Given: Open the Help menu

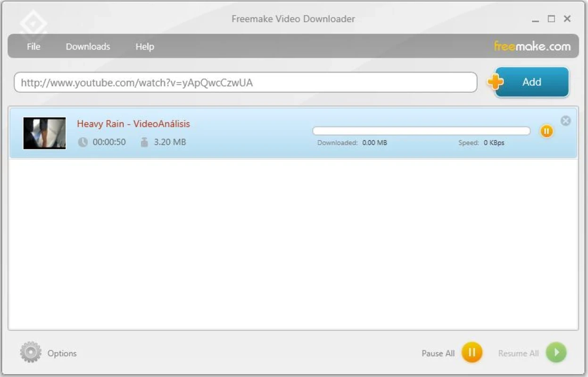Looking at the screenshot, I should (x=145, y=47).
